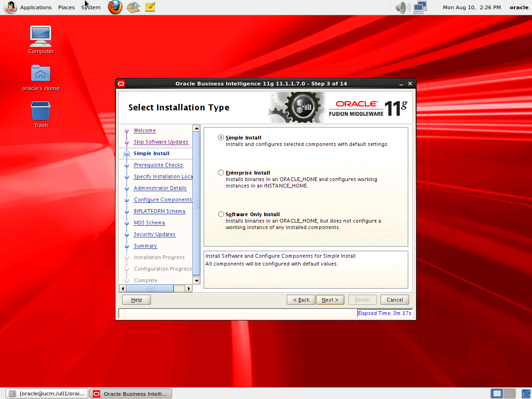Image resolution: width=532 pixels, height=399 pixels.
Task: Click the step list scroll down arrow
Action: [196, 280]
